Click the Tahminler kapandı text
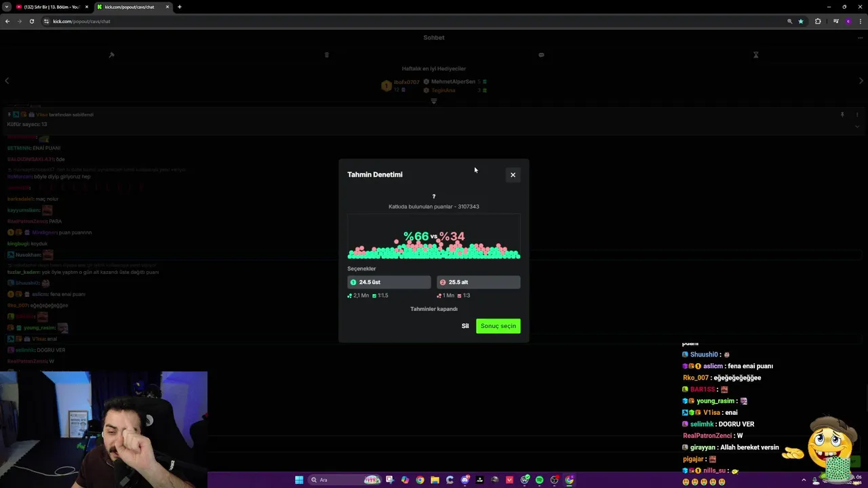This screenshot has height=488, width=868. coord(434,309)
